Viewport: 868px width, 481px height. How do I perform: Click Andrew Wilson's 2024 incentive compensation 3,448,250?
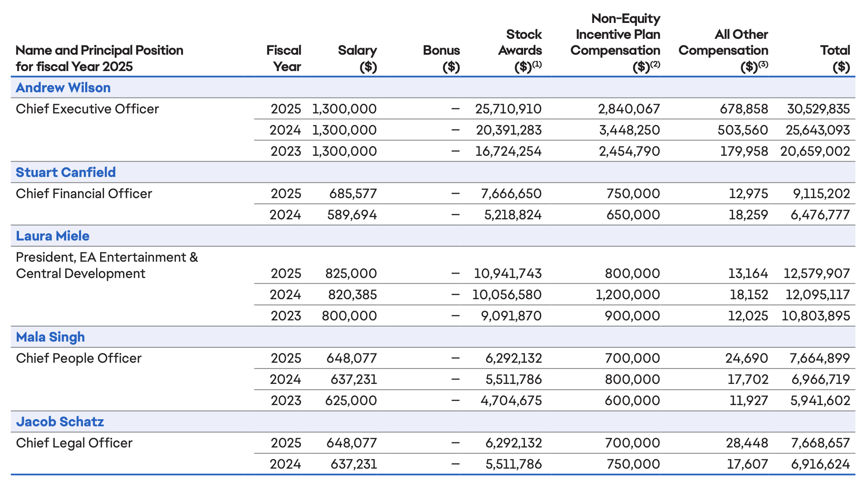coord(629,130)
